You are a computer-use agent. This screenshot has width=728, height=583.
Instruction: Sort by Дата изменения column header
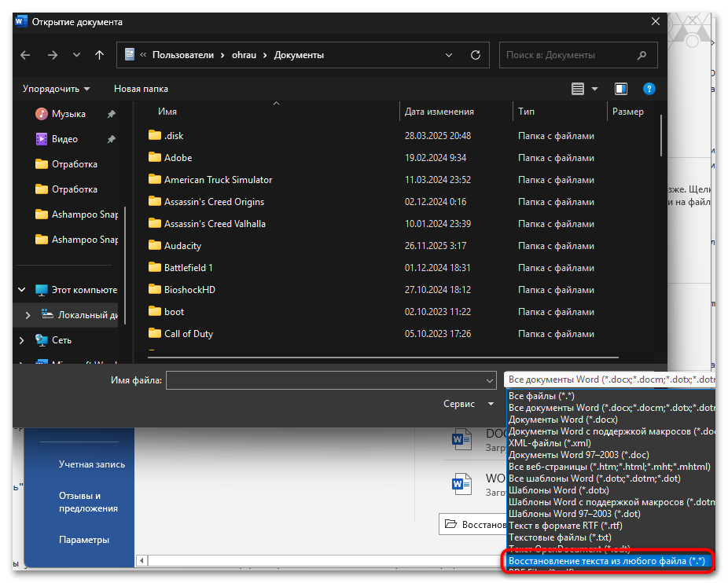pyautogui.click(x=439, y=112)
